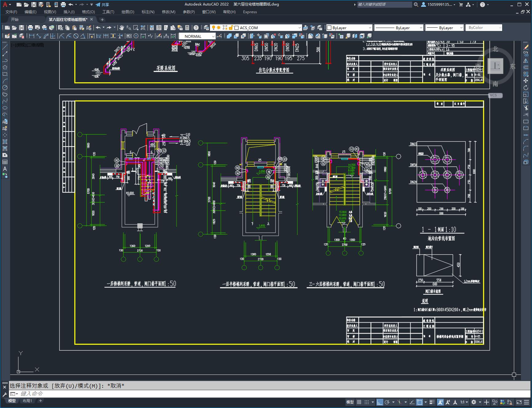Open the ByLayer color dropdown
Screen dimensions: 532x408
pyautogui.click(x=370, y=28)
